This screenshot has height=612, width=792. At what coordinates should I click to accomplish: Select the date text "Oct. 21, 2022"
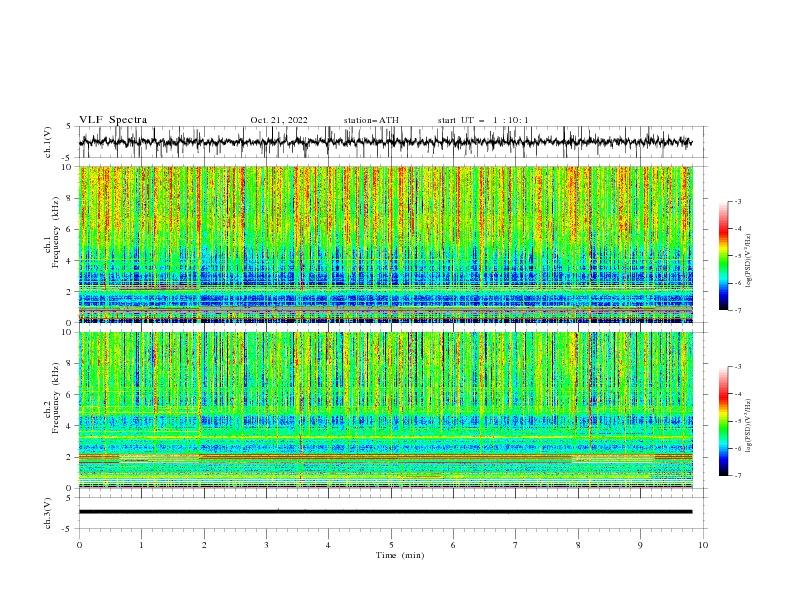point(279,120)
